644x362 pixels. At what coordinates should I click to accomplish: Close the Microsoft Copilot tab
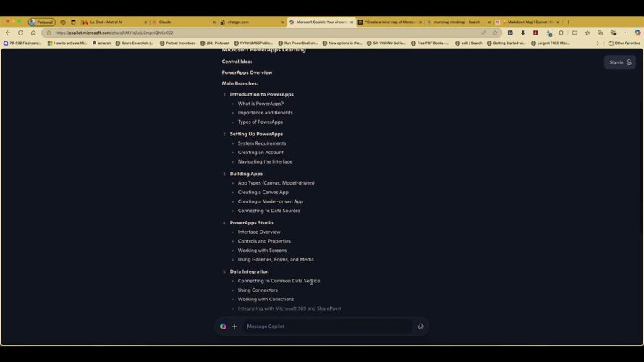coord(352,22)
